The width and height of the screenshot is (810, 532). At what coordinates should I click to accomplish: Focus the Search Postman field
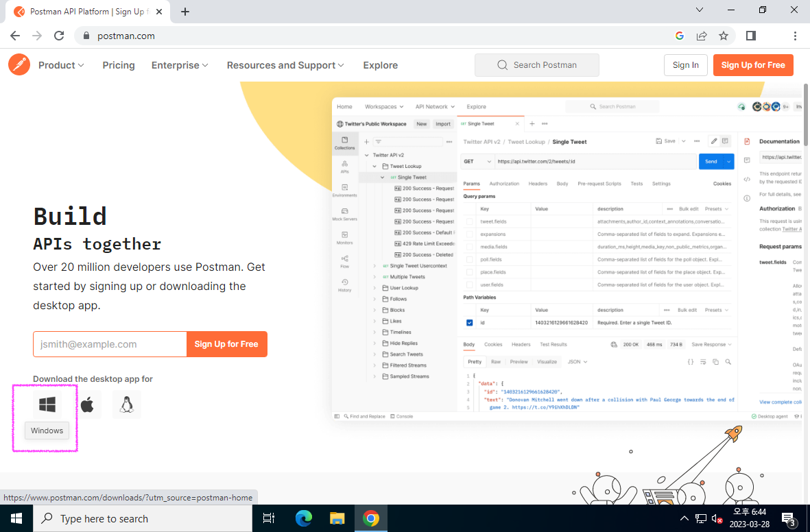(x=537, y=65)
